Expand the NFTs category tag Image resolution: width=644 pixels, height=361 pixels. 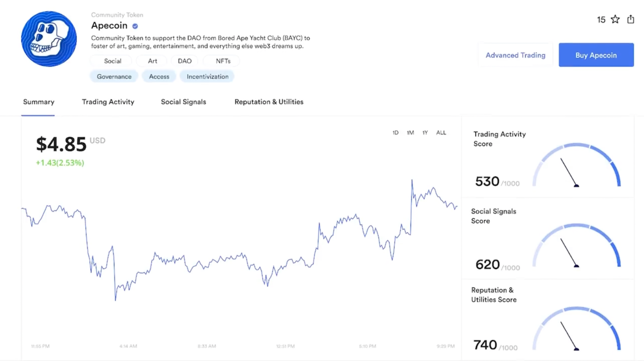pyautogui.click(x=223, y=61)
